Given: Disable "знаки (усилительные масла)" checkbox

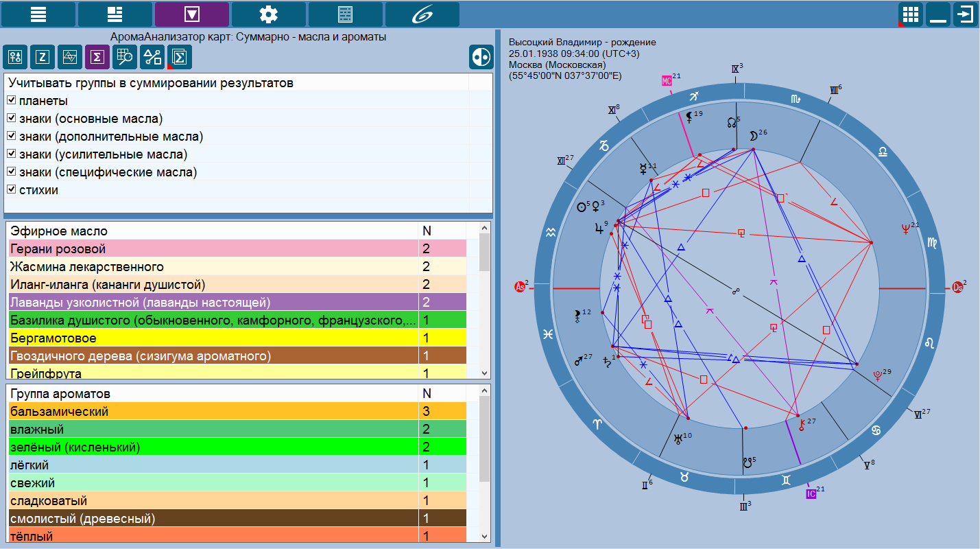Looking at the screenshot, I should click(x=12, y=154).
